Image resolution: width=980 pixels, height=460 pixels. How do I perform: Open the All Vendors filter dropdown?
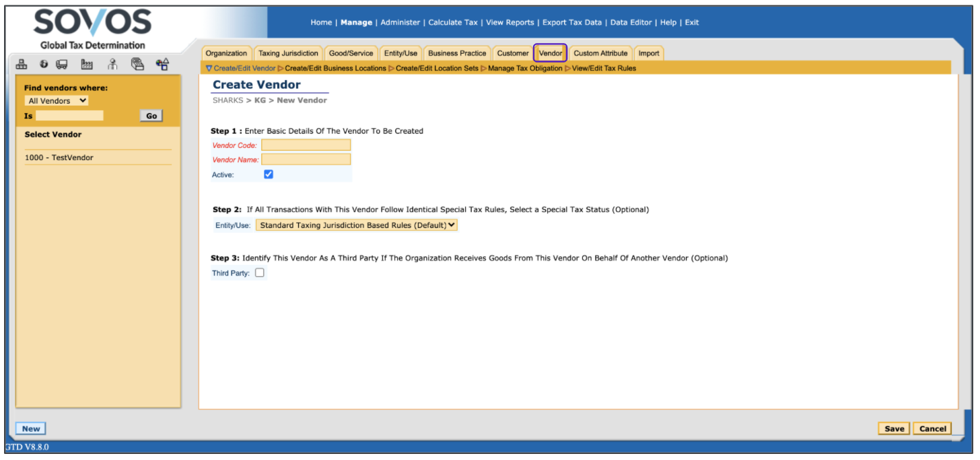coord(57,101)
